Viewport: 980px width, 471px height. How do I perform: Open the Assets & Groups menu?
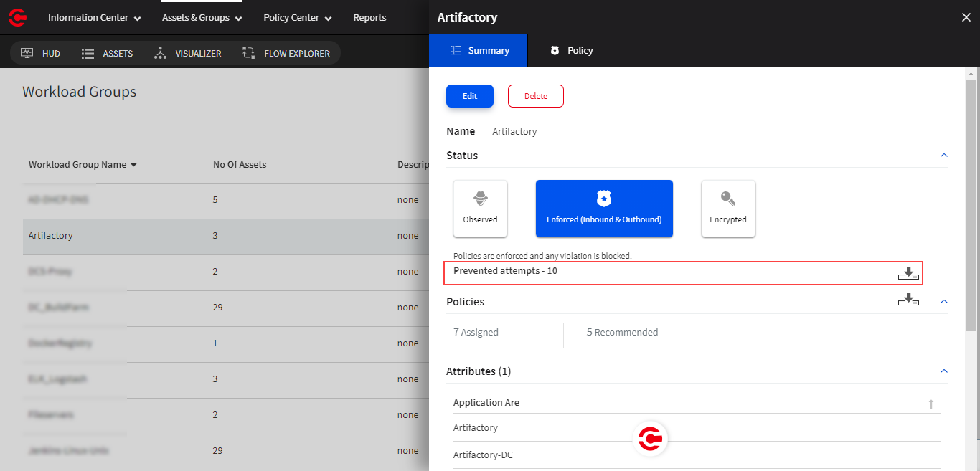[202, 18]
